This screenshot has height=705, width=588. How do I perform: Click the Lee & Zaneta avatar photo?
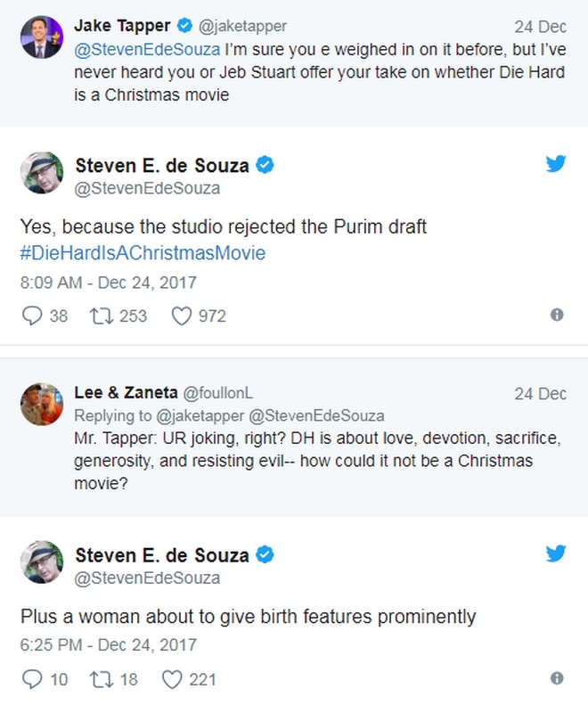coord(41,406)
